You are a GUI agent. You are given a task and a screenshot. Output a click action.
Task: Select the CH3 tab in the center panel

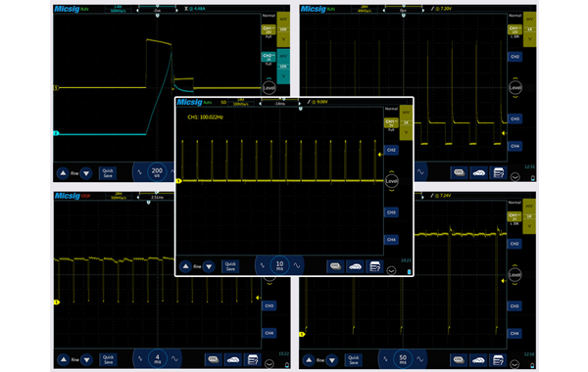click(x=391, y=212)
